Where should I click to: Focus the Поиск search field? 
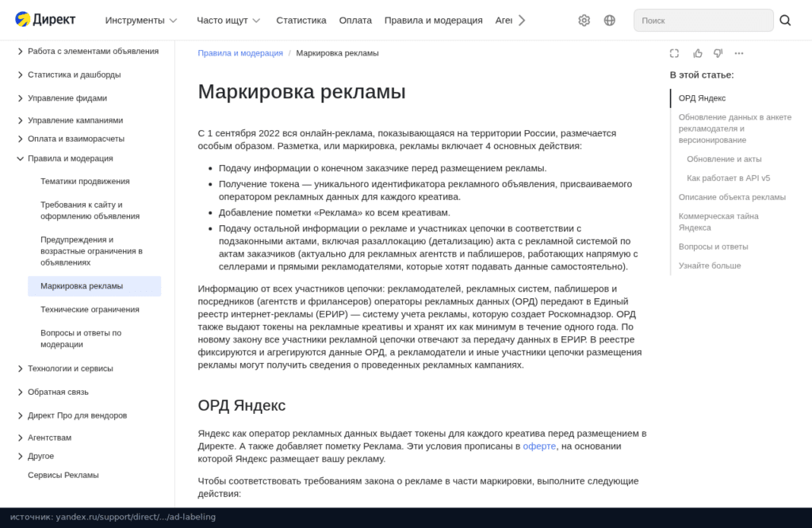[703, 20]
